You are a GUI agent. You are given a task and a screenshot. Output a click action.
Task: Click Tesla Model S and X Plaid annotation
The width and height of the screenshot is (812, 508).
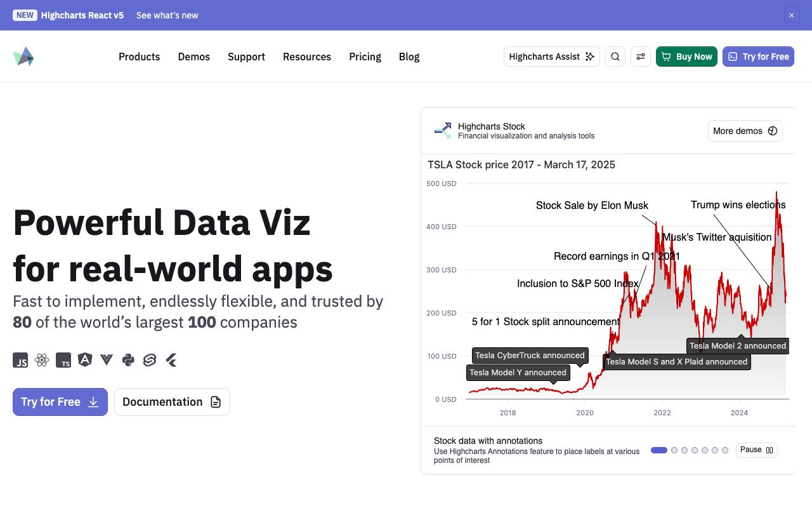click(x=677, y=362)
